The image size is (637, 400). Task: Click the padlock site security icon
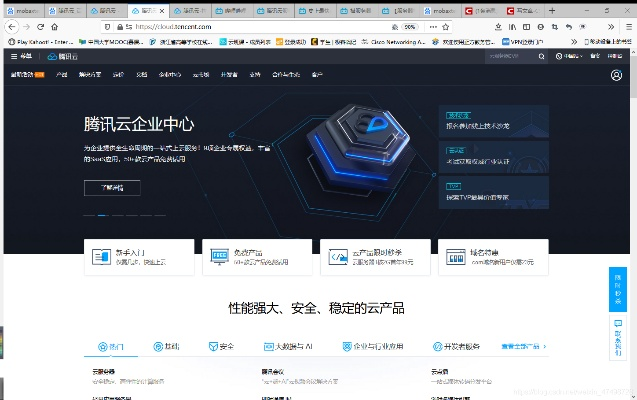(120, 27)
